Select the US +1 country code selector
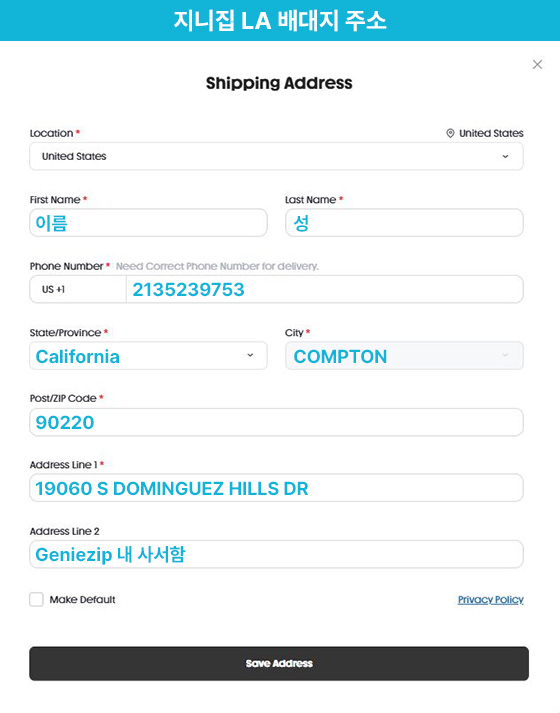Image resolution: width=560 pixels, height=713 pixels. [78, 289]
